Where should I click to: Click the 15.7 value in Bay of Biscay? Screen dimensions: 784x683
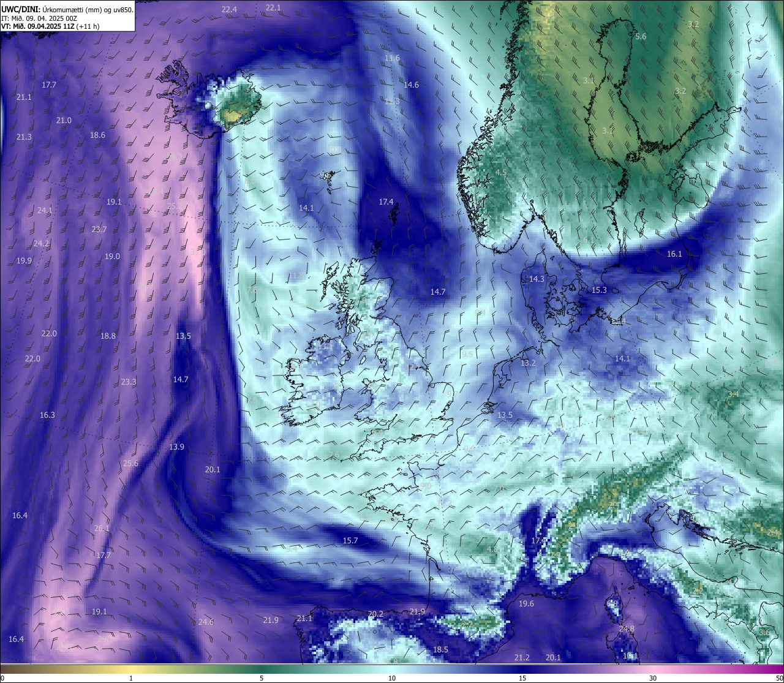tap(350, 541)
